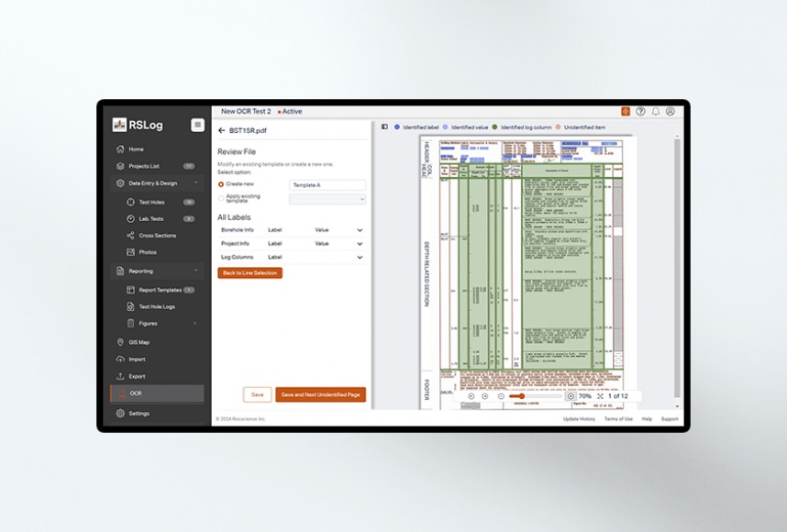
Task: Select the Create new radio option
Action: pos(221,184)
